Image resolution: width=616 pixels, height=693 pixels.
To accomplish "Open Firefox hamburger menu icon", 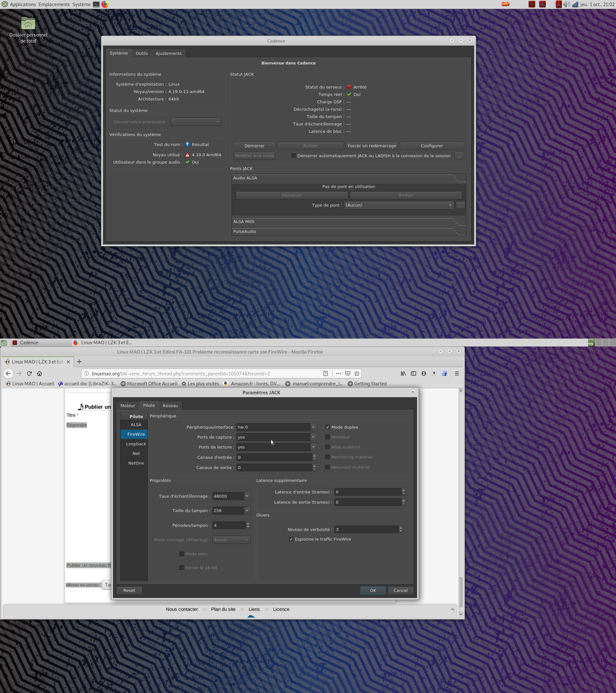I will [x=457, y=373].
